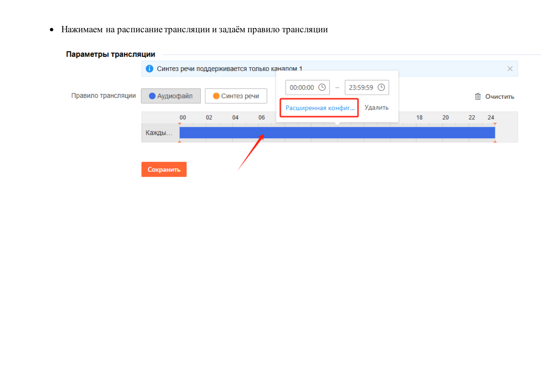Click the blue dot in Аудиофайл

point(152,96)
